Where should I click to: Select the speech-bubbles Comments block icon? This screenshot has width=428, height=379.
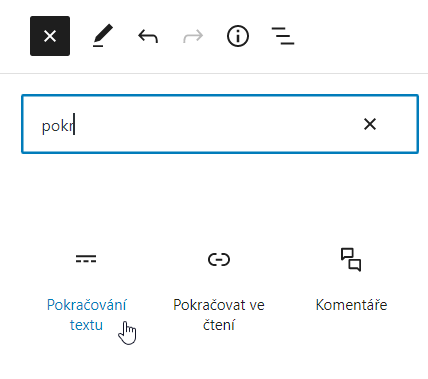click(351, 259)
